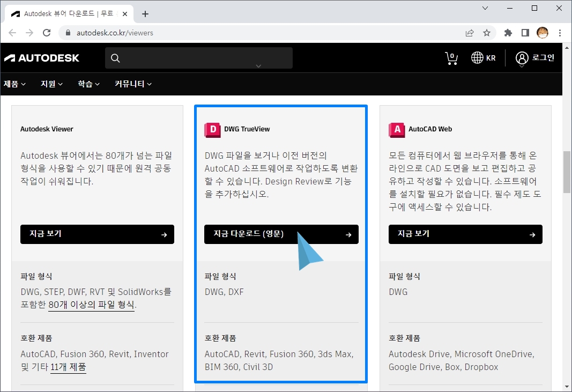Click the search magnifier icon

coord(115,58)
